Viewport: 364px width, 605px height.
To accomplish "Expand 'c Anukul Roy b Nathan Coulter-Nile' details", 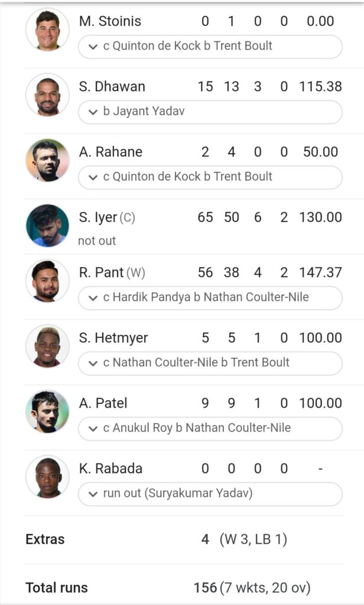I will click(210, 429).
